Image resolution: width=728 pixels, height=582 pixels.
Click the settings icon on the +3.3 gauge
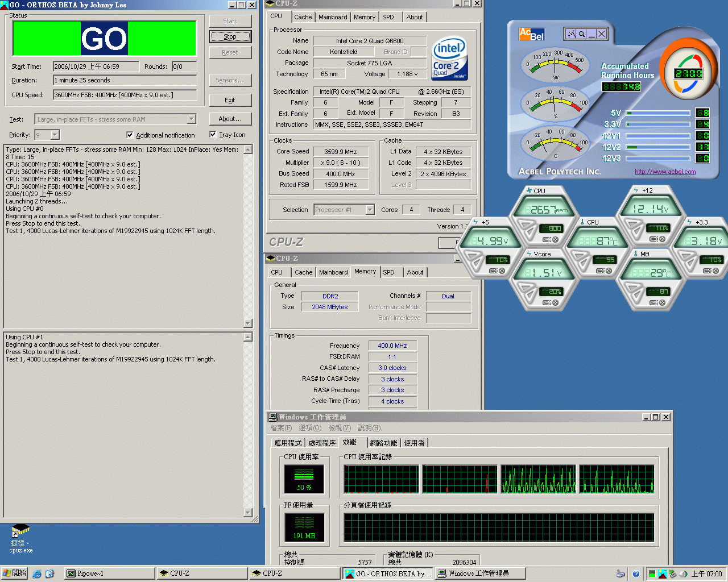tap(707, 271)
